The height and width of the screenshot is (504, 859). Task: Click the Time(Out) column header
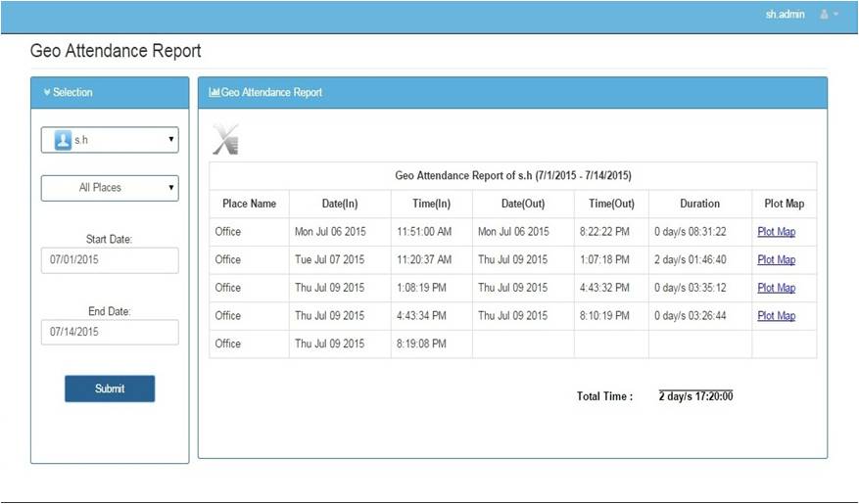(611, 204)
